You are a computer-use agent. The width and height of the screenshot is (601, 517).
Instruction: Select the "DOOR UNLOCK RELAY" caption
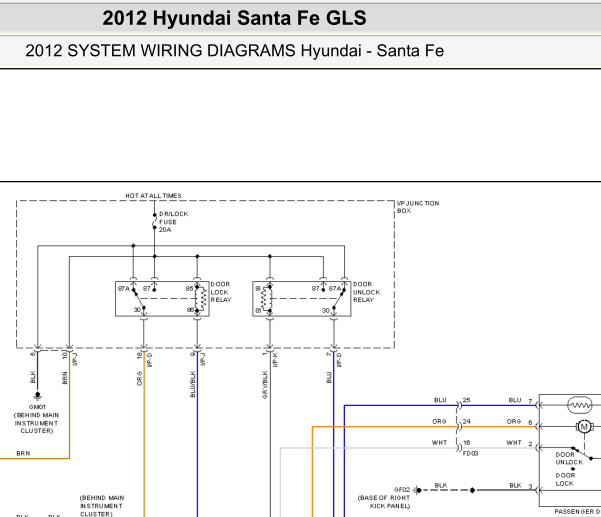pyautogui.click(x=366, y=292)
